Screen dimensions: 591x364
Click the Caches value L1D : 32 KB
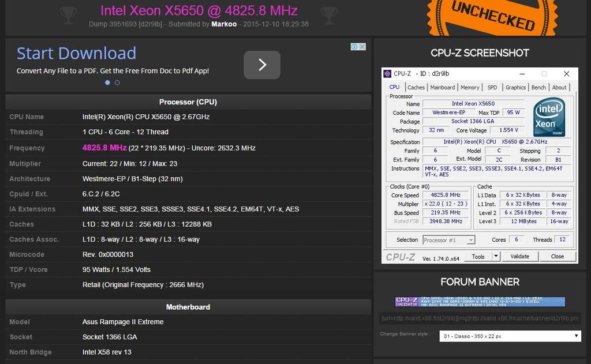click(x=147, y=224)
